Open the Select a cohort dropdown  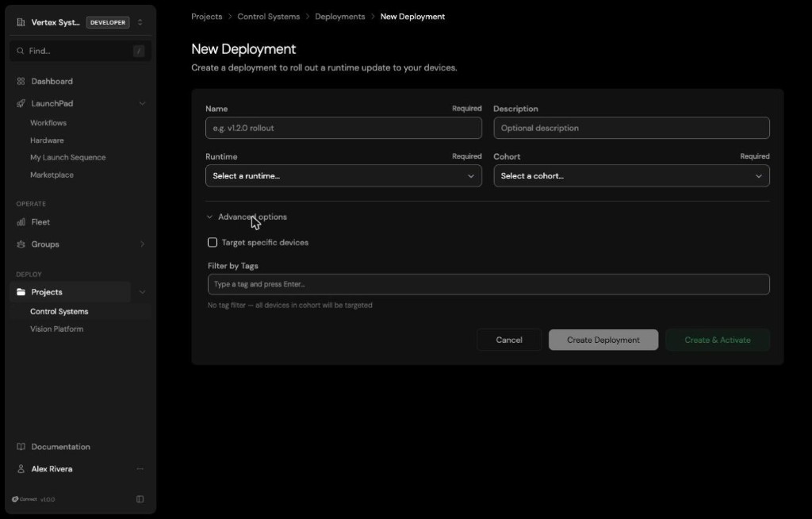[x=631, y=176]
